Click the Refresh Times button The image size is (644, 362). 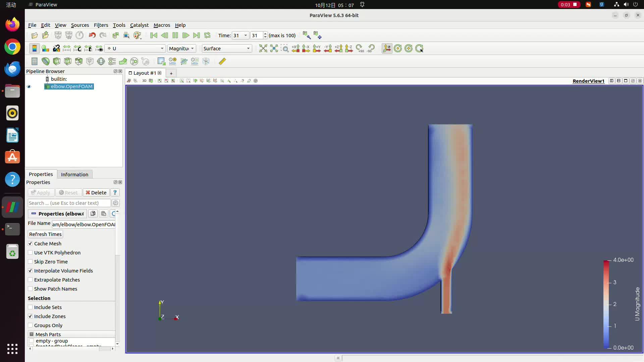tap(45, 234)
